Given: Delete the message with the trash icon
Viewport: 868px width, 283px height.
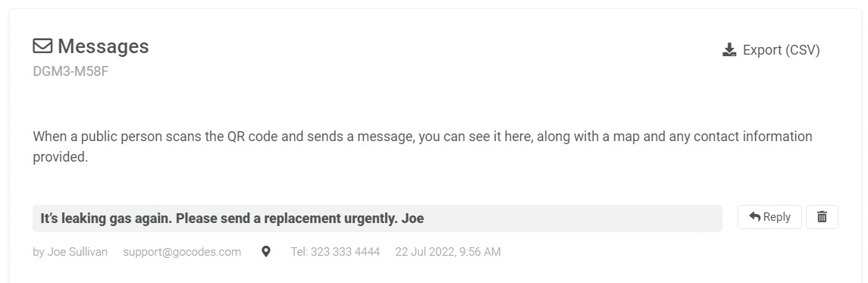Looking at the screenshot, I should coord(822,217).
